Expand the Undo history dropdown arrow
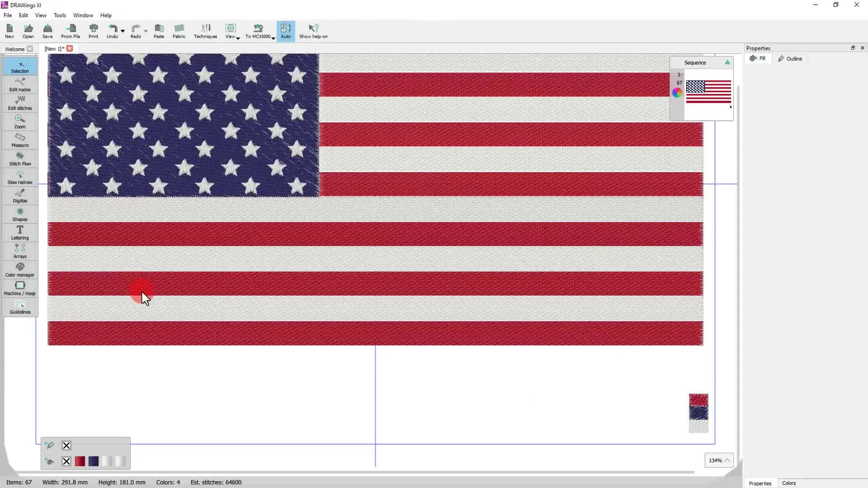This screenshot has height=488, width=868. coord(123,31)
